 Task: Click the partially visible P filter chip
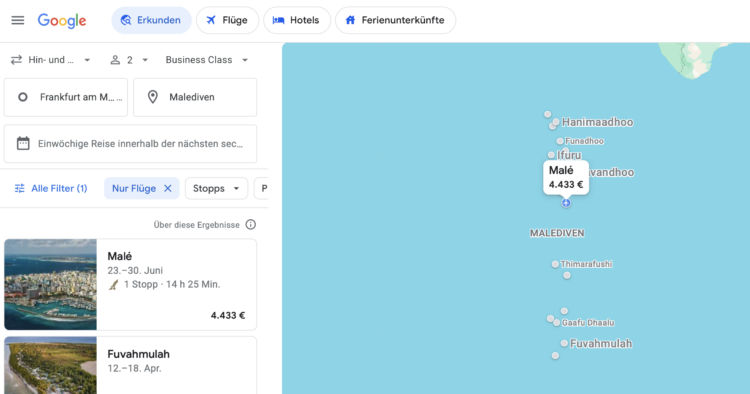pos(262,188)
